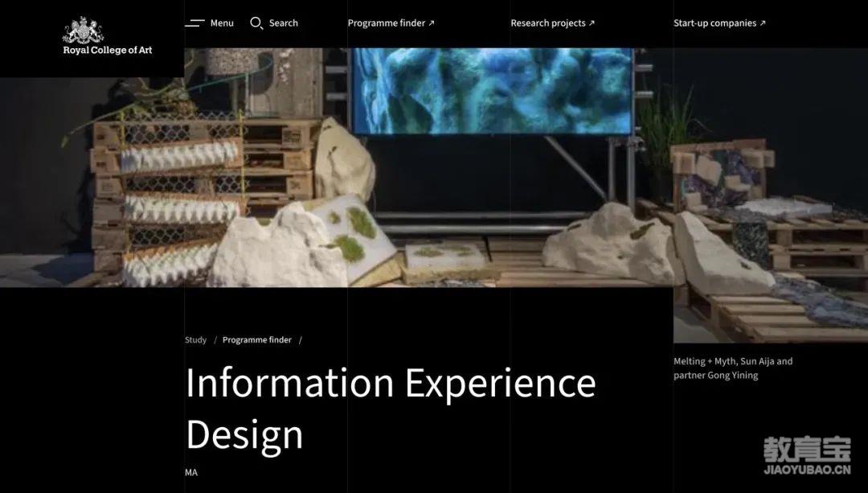Click the MA degree label
868x493 pixels.
191,473
